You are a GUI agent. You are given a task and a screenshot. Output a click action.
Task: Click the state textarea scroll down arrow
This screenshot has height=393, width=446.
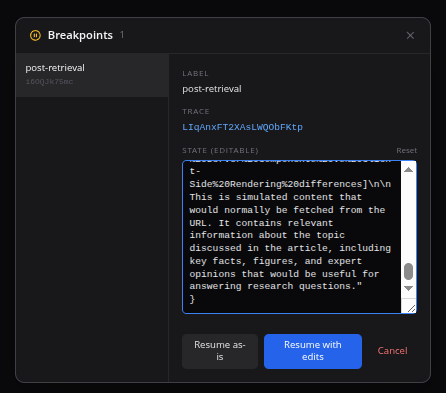pos(409,288)
